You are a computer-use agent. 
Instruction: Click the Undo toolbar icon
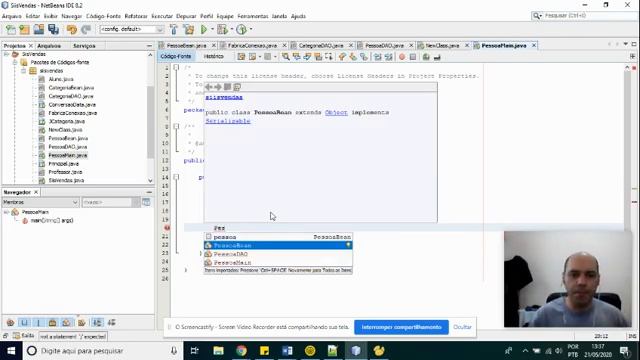72,29
